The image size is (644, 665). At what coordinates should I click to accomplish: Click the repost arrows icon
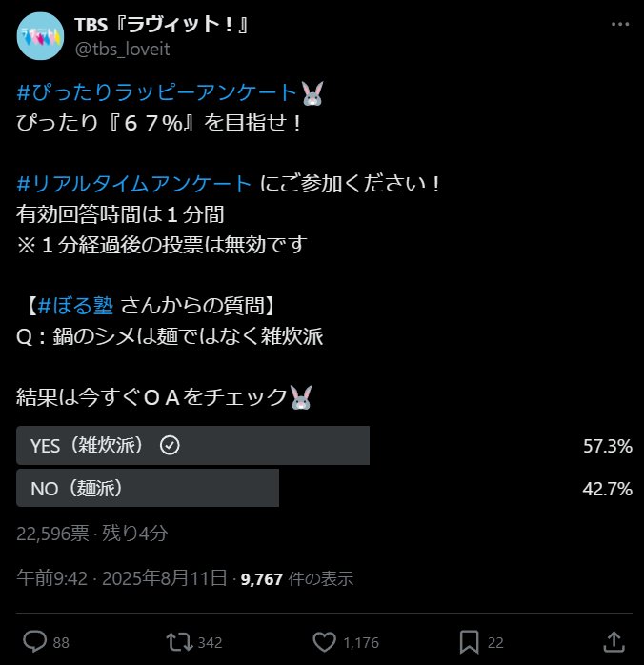179,642
